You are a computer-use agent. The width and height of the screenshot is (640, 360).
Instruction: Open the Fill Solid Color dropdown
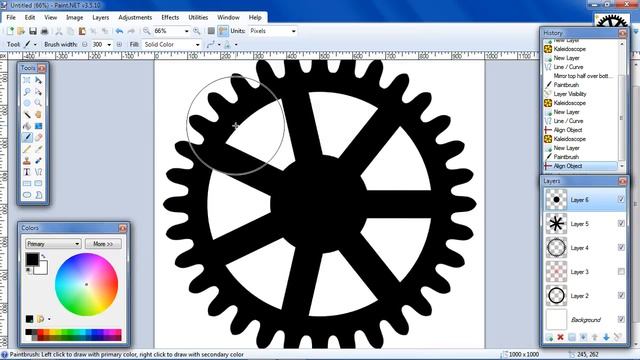point(198,44)
